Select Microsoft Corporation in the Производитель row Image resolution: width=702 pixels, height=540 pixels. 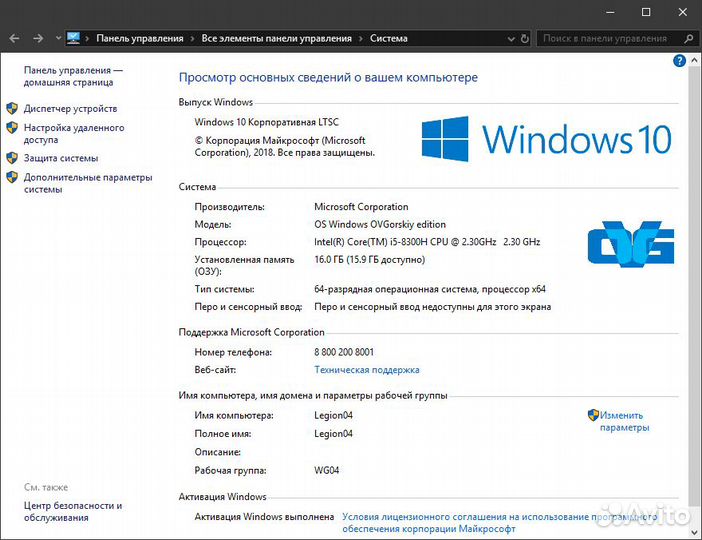point(361,207)
